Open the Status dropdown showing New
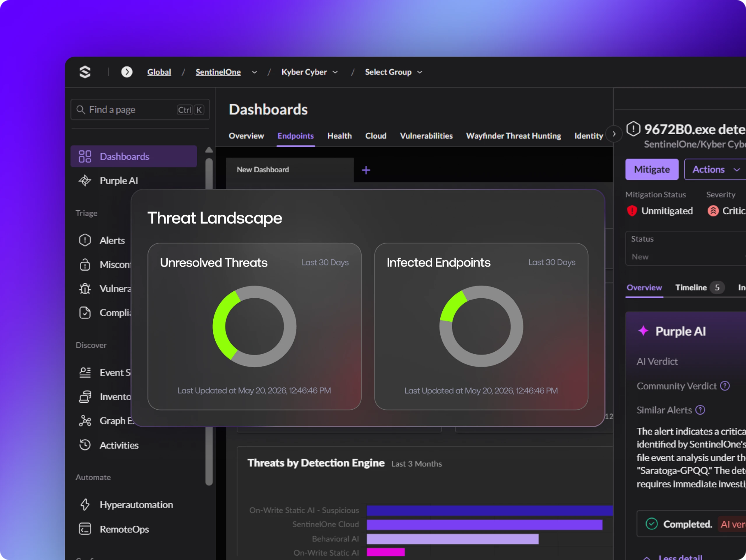Viewport: 746px width, 560px height. click(x=686, y=248)
